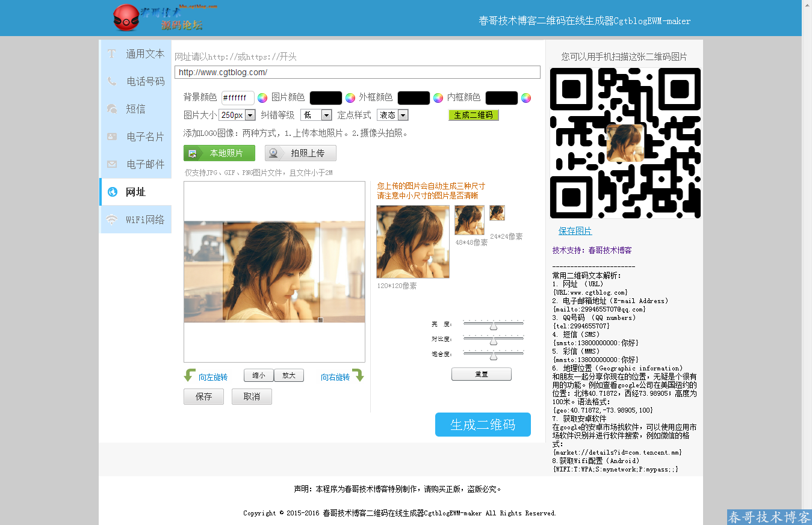812x525 pixels.
Task: Click the envelope icon beside 电子邮件
Action: [x=112, y=164]
